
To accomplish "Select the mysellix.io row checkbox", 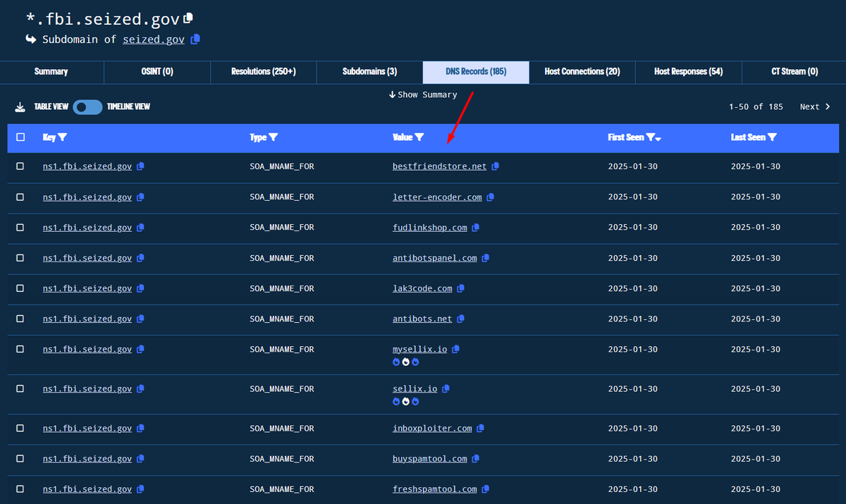I will 20,348.
